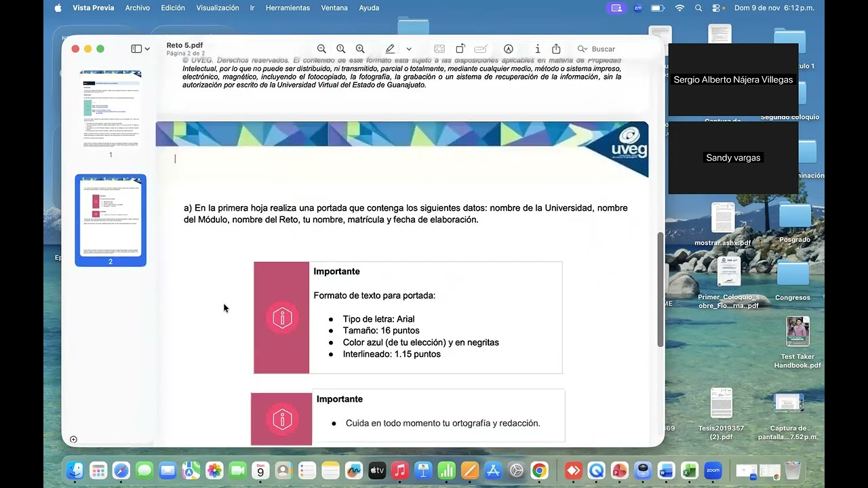The height and width of the screenshot is (488, 868).
Task: Open Finder from the Dock
Action: 75,470
